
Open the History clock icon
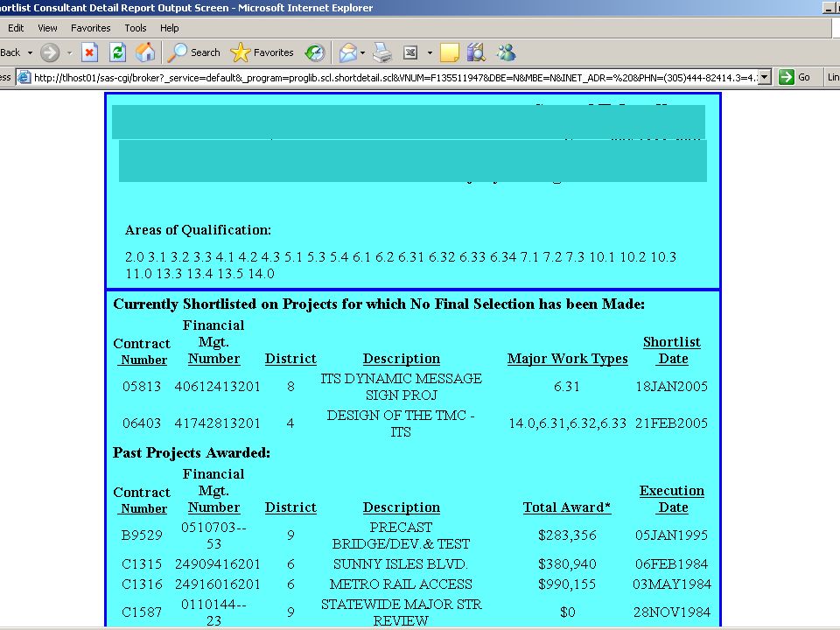(x=314, y=52)
